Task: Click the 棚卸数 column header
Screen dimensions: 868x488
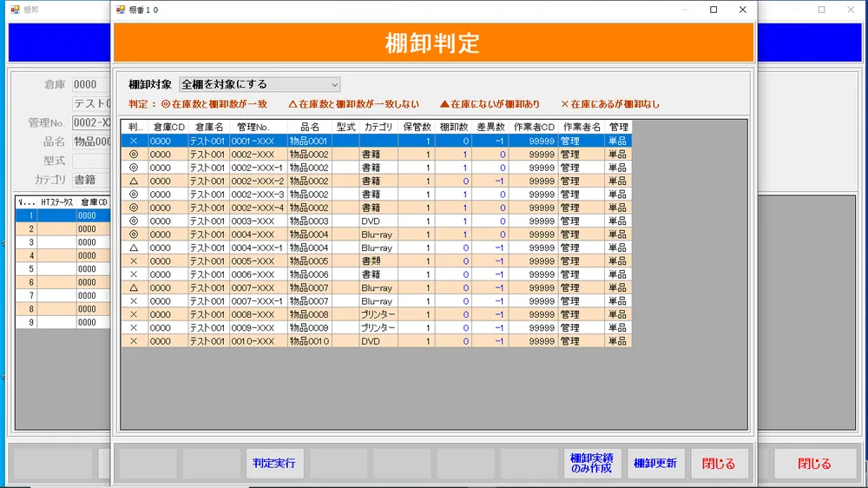Action: (x=453, y=127)
